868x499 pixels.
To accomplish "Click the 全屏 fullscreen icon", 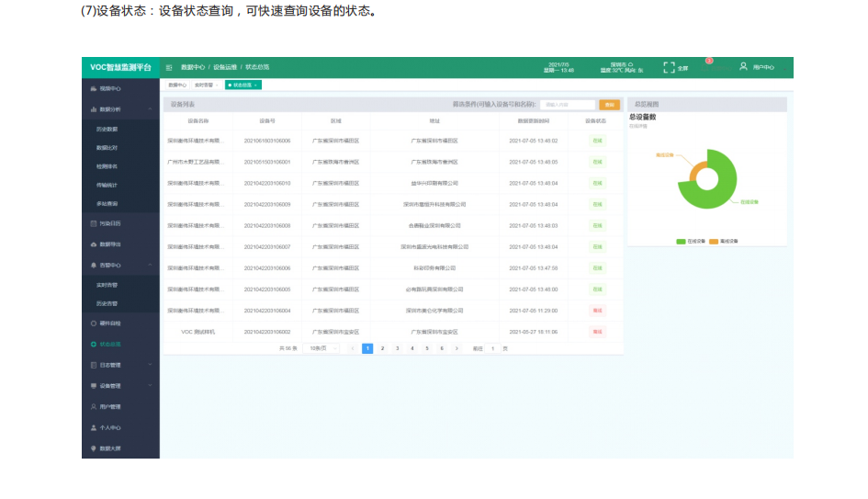I will click(x=669, y=68).
